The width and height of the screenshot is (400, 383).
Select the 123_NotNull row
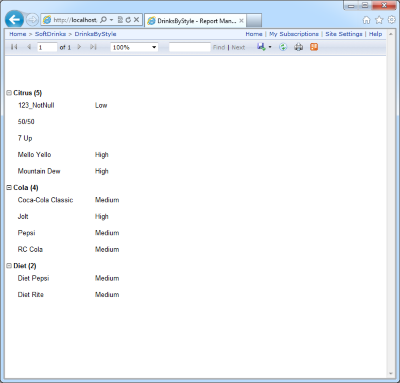[36, 105]
